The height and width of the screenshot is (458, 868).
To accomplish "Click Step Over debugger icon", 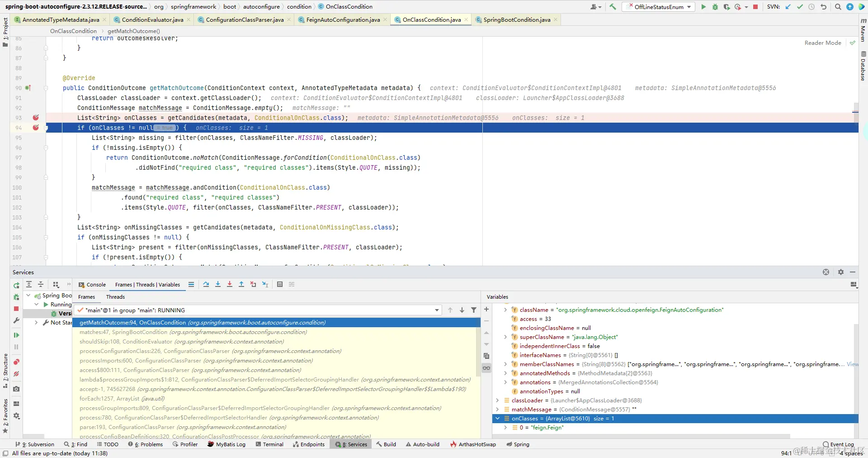I will (x=206, y=284).
